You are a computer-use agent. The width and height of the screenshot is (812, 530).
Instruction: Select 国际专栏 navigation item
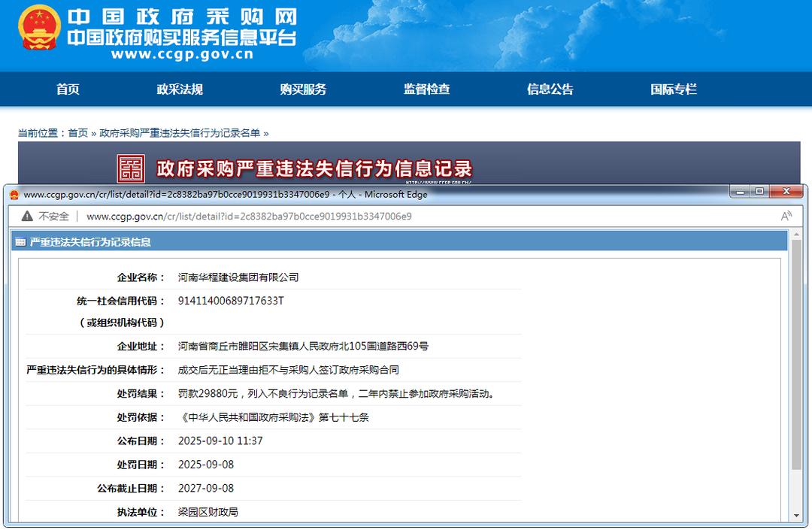[673, 89]
